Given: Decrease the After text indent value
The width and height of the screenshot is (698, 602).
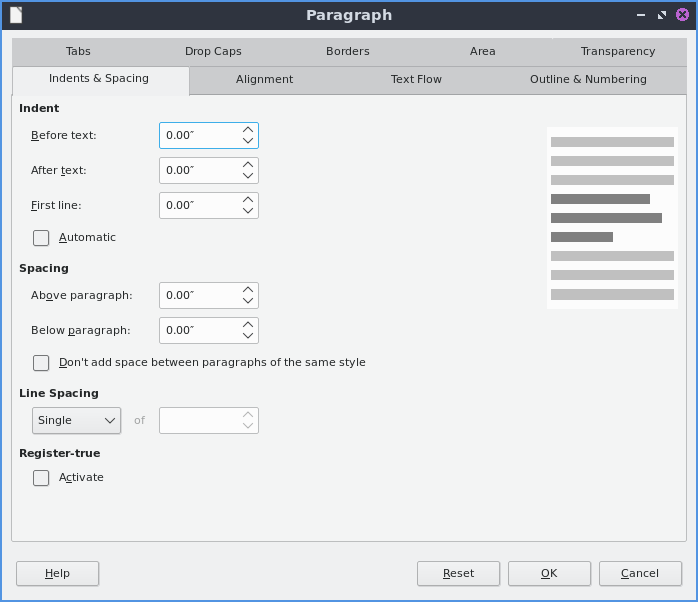Looking at the screenshot, I should pos(247,176).
